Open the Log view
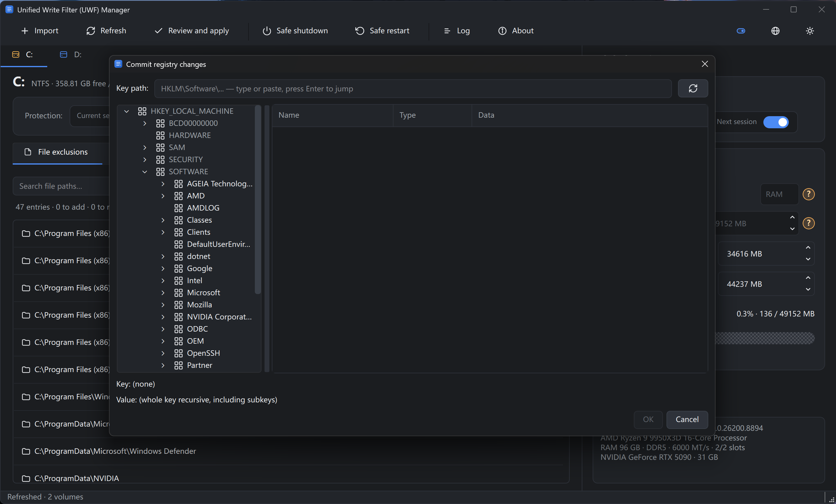This screenshot has width=836, height=504. (x=457, y=31)
